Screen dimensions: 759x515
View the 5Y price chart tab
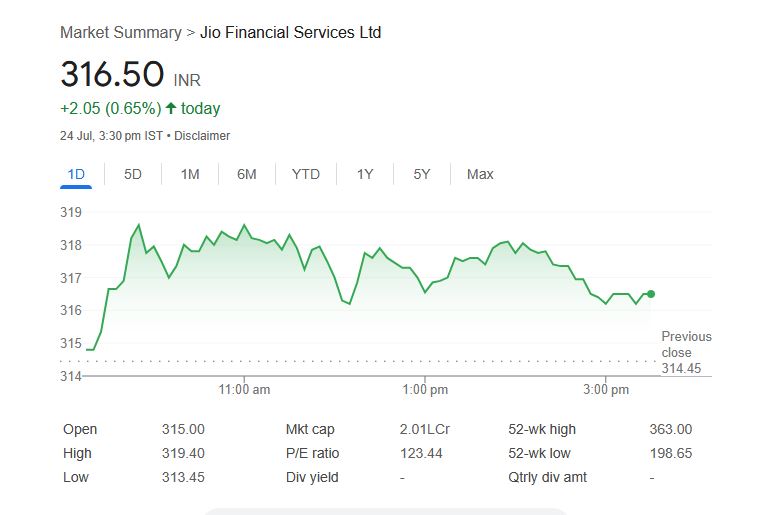coord(422,174)
